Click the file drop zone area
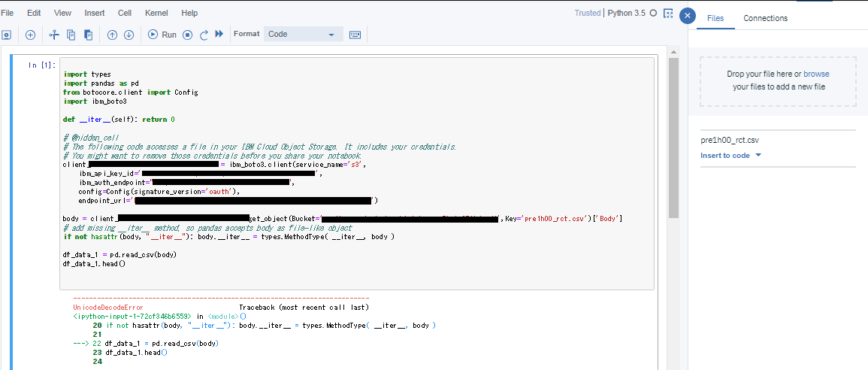 778,81
